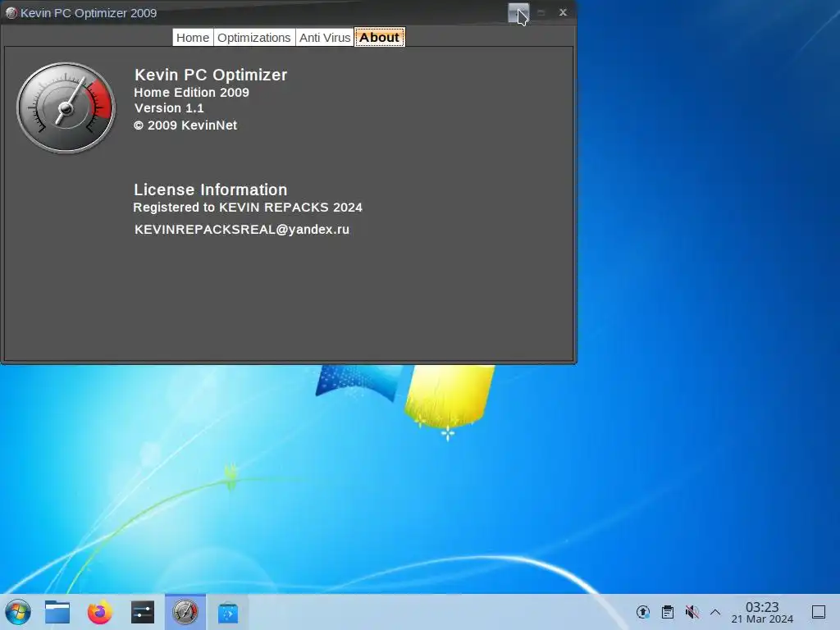Click the 'License Information' heading
840x630 pixels.
[211, 189]
